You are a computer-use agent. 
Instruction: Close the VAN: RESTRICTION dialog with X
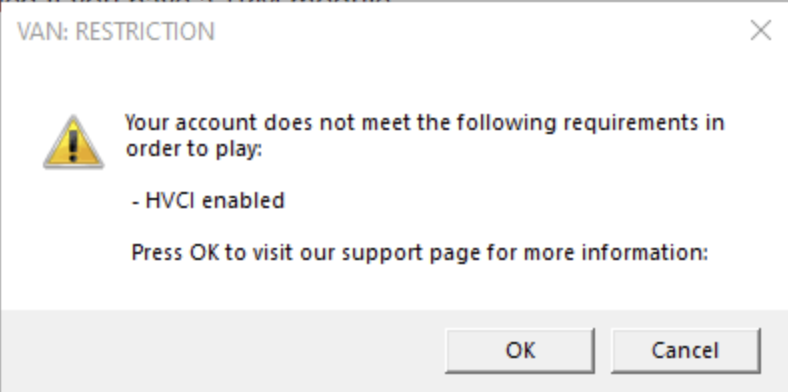760,31
